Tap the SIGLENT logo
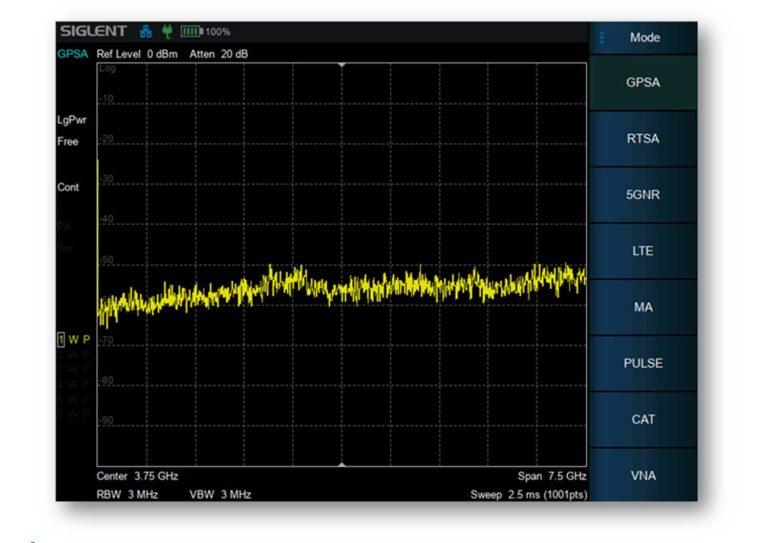Screen dimensions: 768x543 [x=96, y=32]
